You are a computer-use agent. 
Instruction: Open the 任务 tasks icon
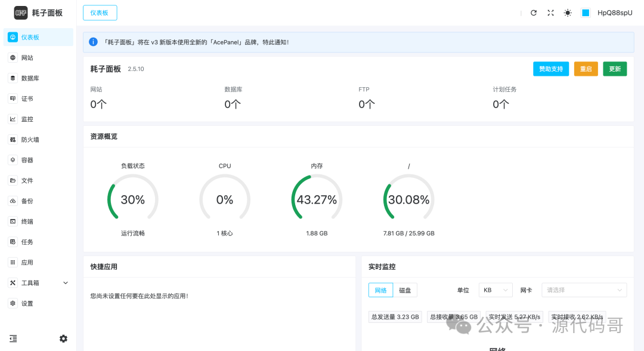pyautogui.click(x=13, y=242)
